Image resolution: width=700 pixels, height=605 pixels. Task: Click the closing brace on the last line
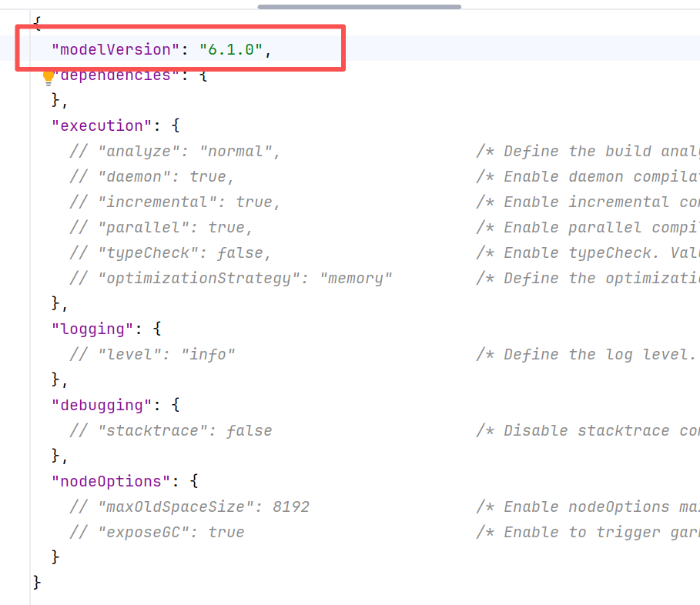coord(37,583)
